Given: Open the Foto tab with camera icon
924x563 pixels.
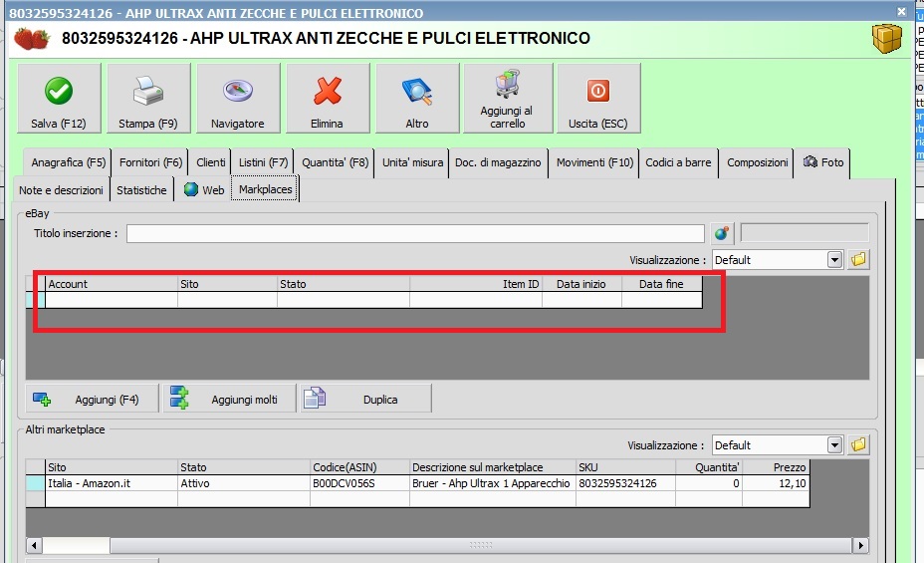Looking at the screenshot, I should coord(823,162).
